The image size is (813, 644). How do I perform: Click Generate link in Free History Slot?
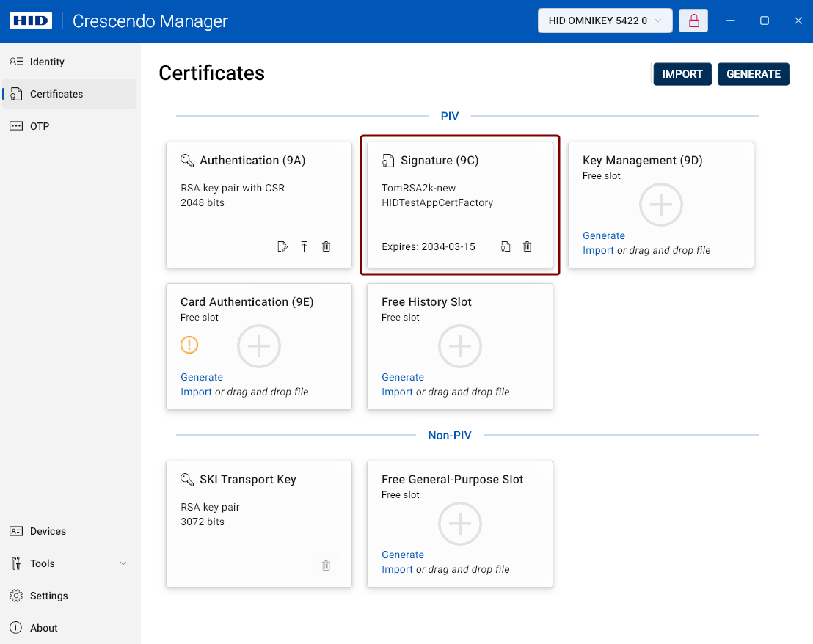tap(403, 377)
